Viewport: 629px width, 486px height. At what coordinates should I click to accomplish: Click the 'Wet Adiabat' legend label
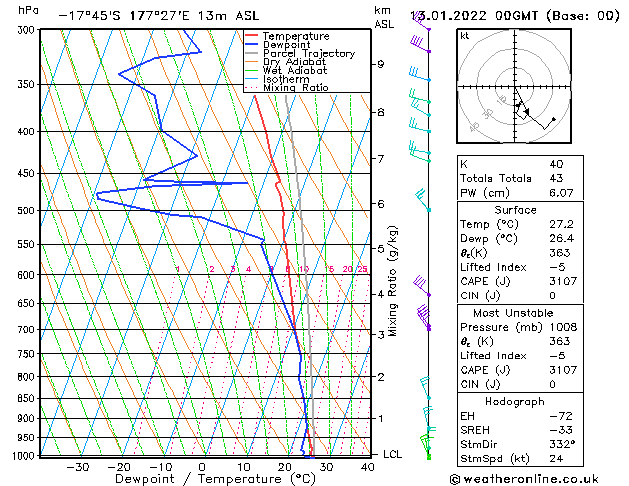coord(295,70)
